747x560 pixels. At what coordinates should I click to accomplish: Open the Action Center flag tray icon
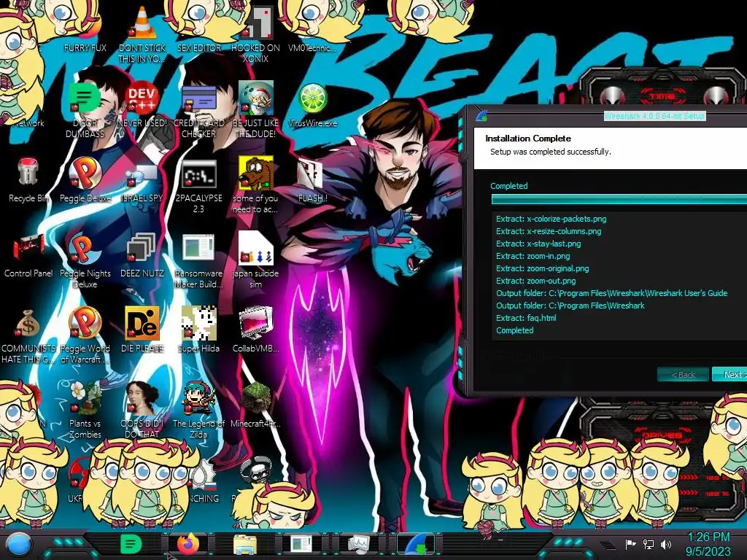[631, 544]
